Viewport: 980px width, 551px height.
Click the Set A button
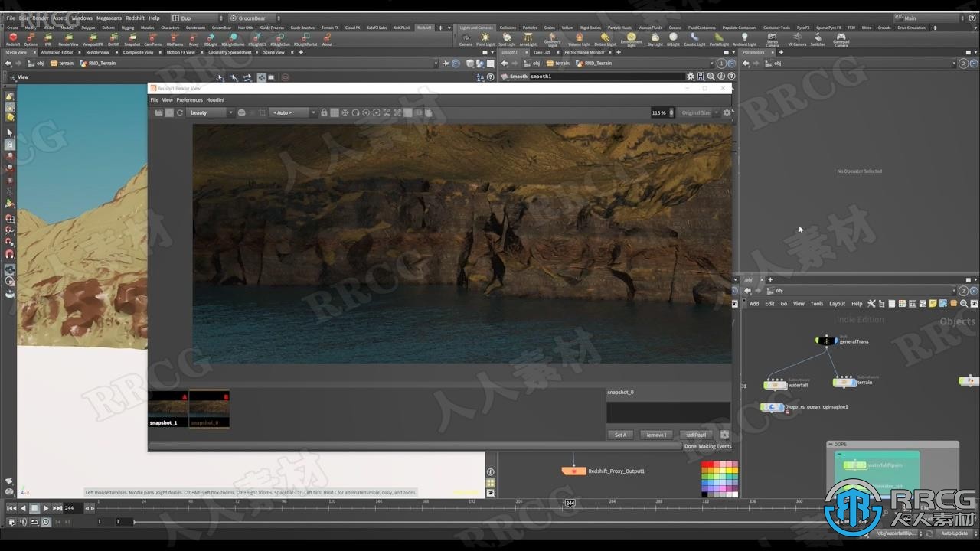coord(620,435)
